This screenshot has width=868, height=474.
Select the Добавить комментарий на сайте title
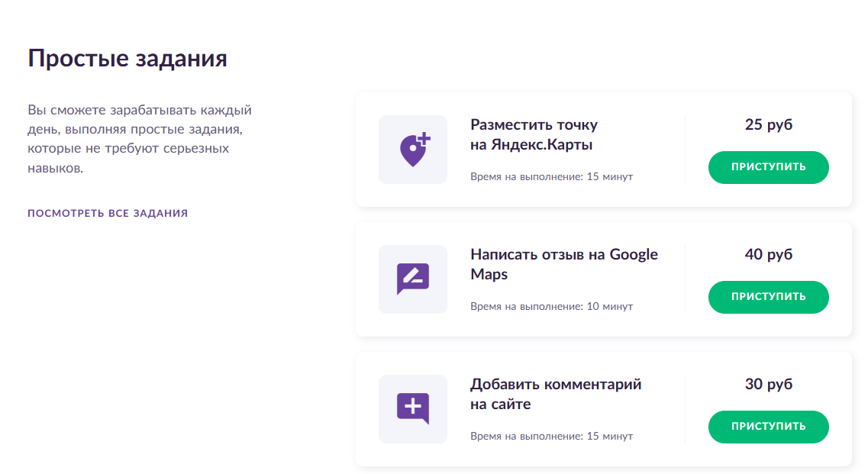556,394
